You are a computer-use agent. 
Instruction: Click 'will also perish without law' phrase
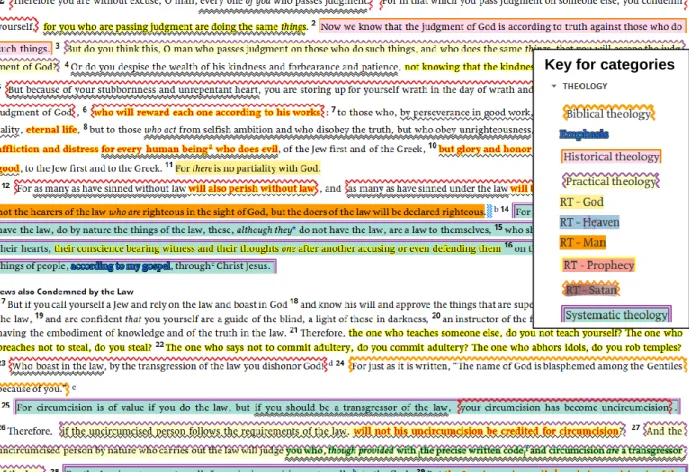[251, 189]
